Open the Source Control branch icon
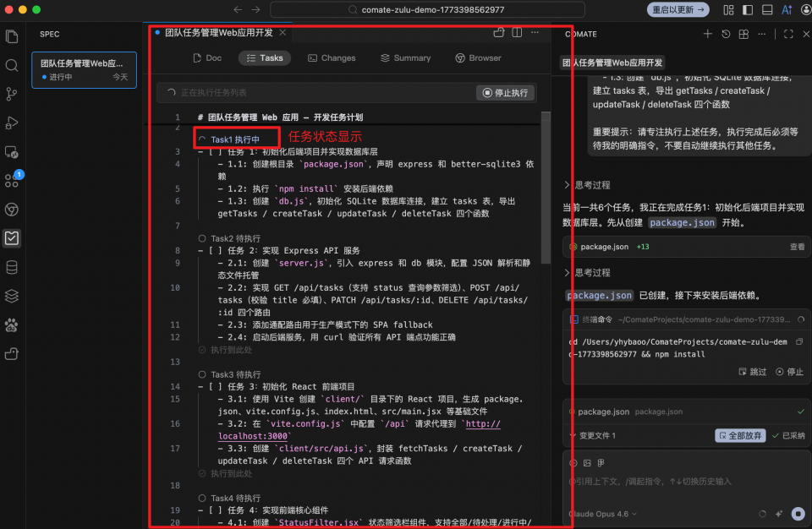The image size is (812, 529). 11,94
